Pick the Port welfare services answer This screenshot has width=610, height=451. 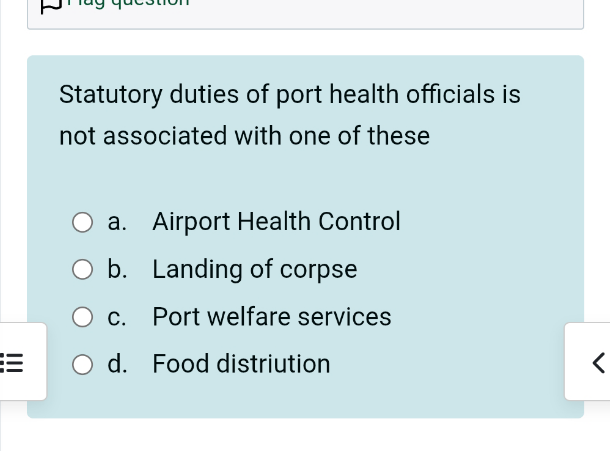271,317
